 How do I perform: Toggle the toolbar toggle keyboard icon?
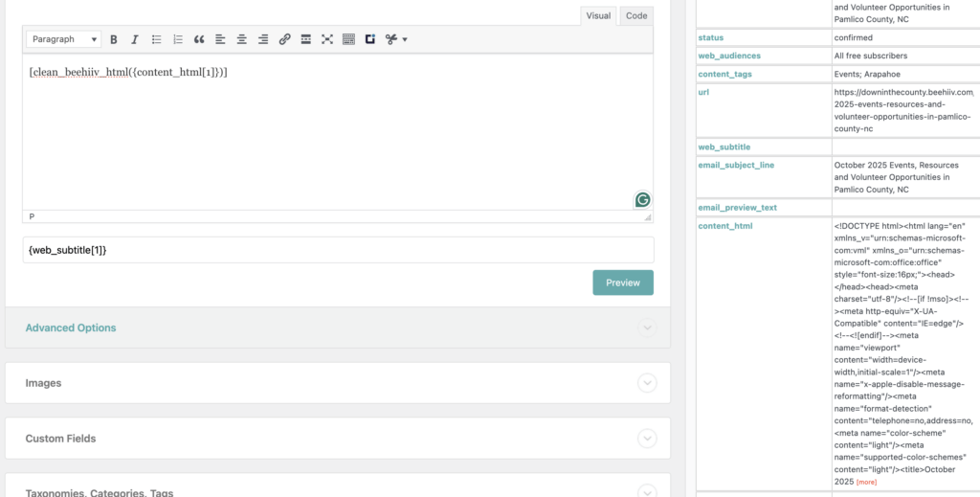click(348, 39)
